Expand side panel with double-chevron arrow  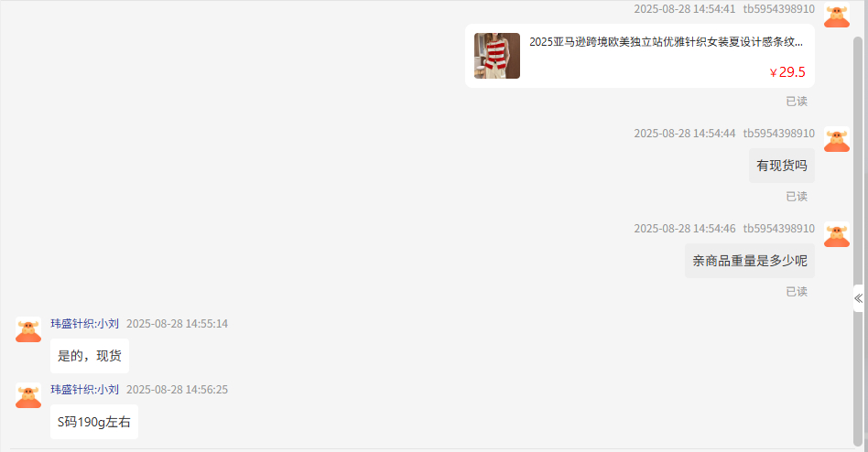coord(859,298)
